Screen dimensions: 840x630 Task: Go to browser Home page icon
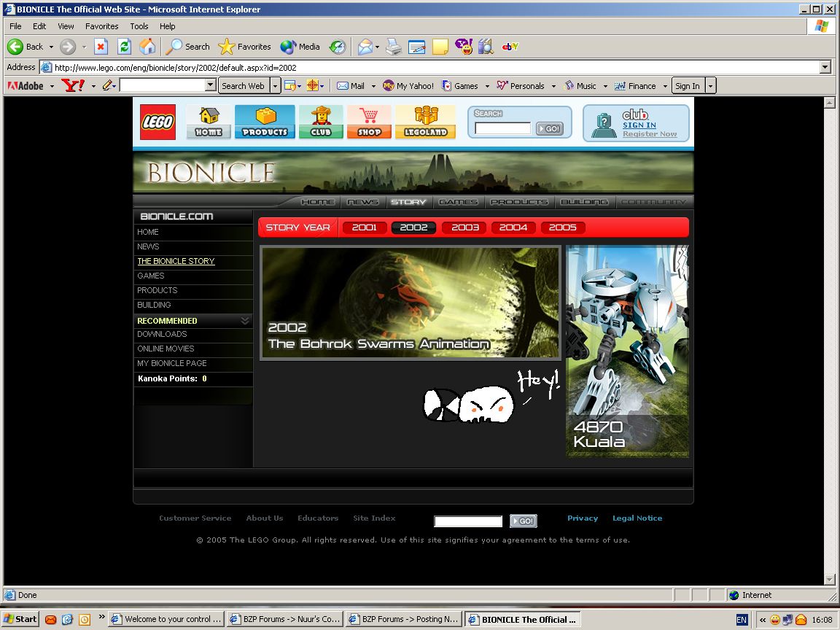pos(147,47)
